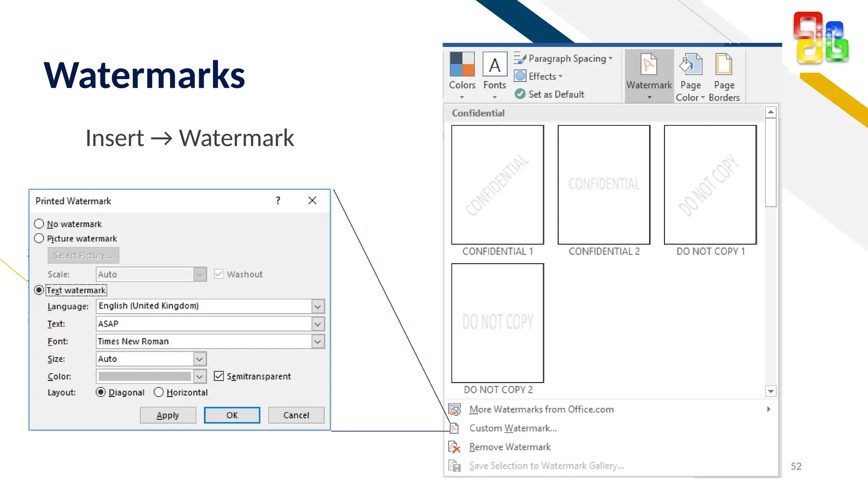Open the Font dropdown arrow
This screenshot has height=488, width=868.
point(318,341)
